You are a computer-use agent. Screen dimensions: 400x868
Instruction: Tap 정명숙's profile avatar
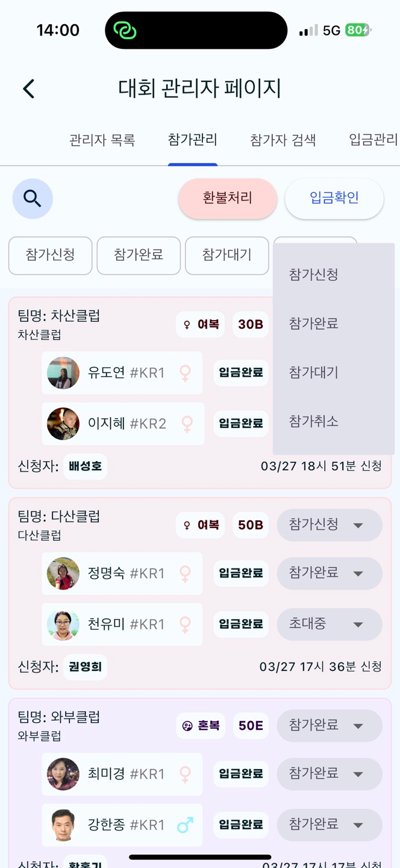(63, 573)
